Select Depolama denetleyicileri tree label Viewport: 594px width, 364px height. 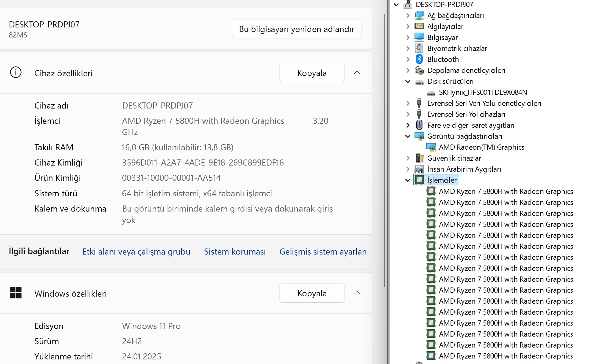point(466,70)
